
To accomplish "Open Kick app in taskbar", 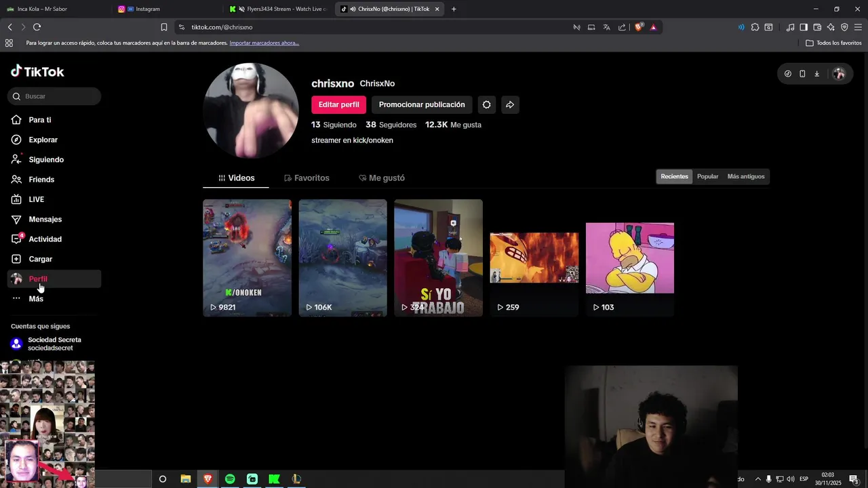I will point(274,479).
